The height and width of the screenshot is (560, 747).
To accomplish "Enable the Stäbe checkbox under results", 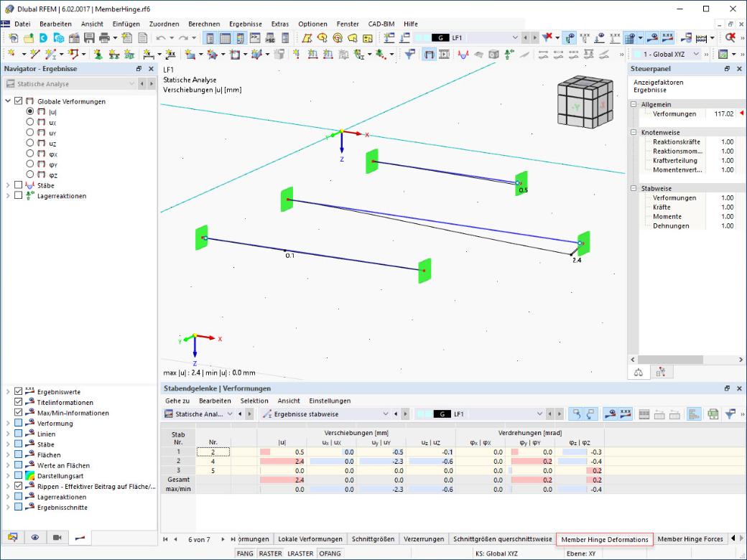I will pyautogui.click(x=19, y=185).
